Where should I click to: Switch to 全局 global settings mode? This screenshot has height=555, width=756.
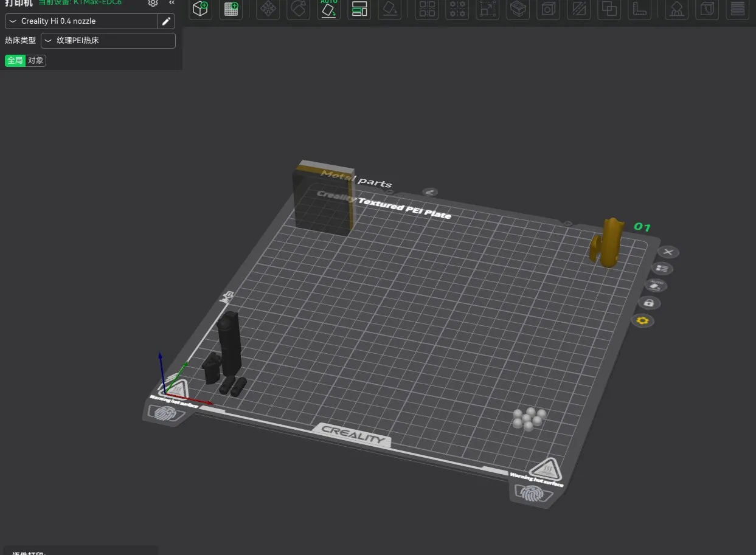[15, 61]
